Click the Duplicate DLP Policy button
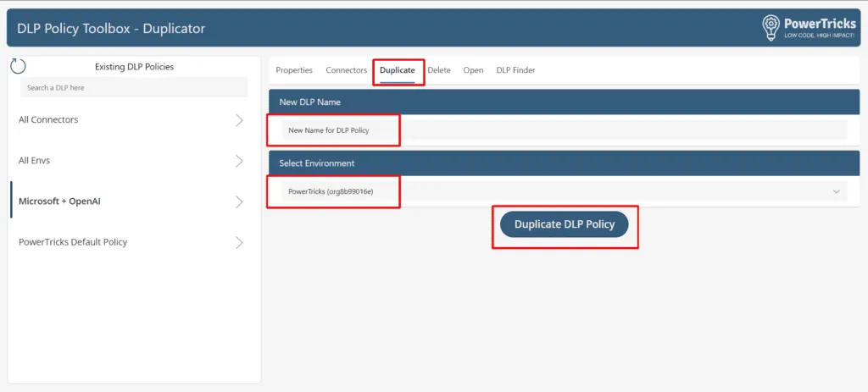 pos(564,224)
